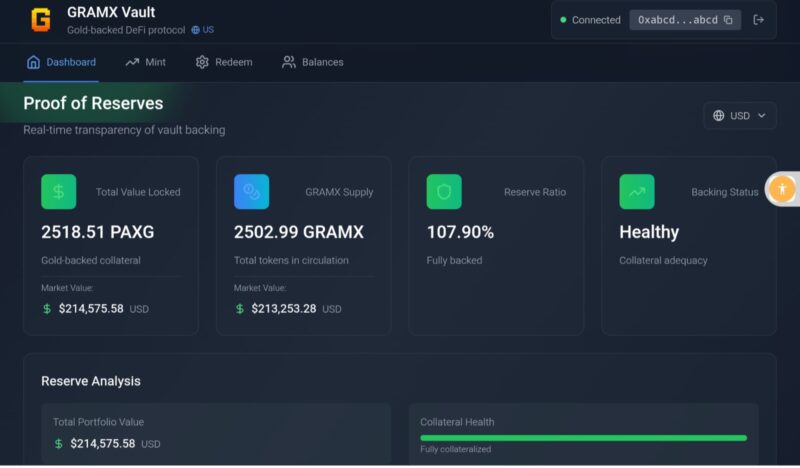
Task: Click the shield Reserve Ratio icon
Action: [444, 191]
